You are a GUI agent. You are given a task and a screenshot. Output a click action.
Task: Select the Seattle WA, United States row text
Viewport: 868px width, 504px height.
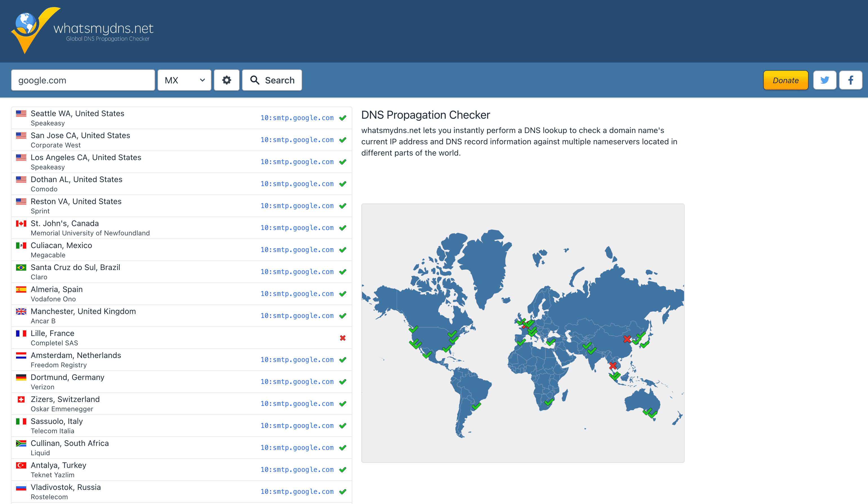(x=77, y=113)
